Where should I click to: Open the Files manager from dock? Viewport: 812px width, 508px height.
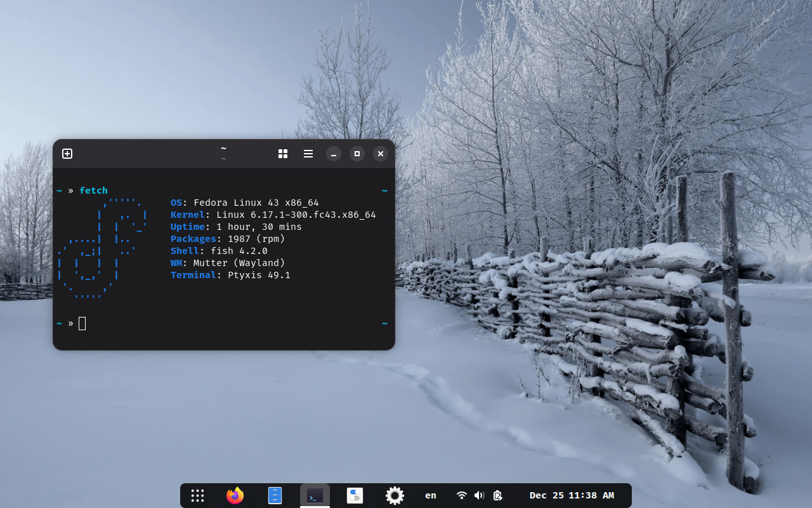(x=275, y=495)
